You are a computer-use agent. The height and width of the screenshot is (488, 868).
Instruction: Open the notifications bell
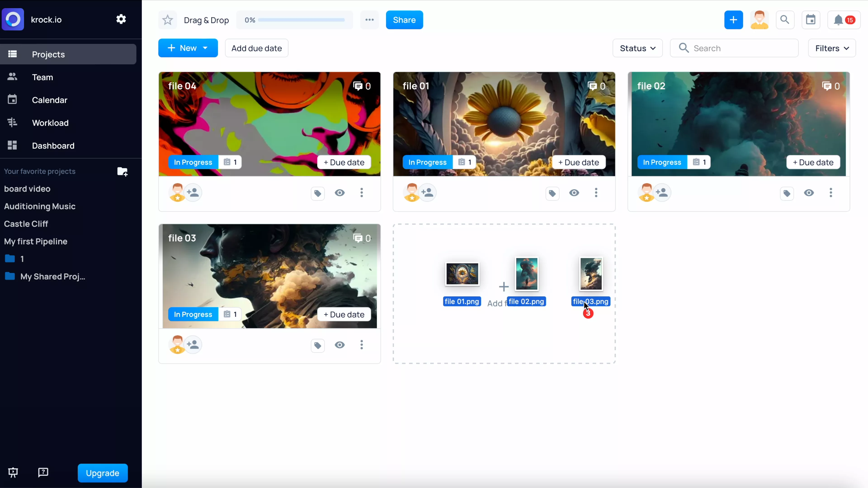[838, 20]
